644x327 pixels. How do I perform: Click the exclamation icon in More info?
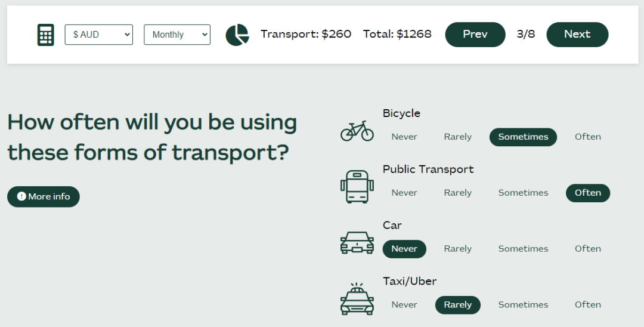[21, 196]
